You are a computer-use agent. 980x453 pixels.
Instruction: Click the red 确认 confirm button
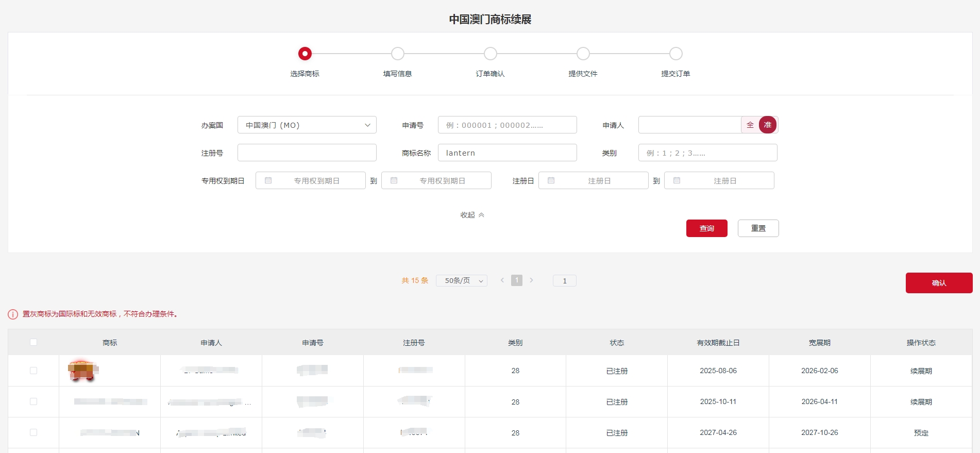[x=939, y=283]
